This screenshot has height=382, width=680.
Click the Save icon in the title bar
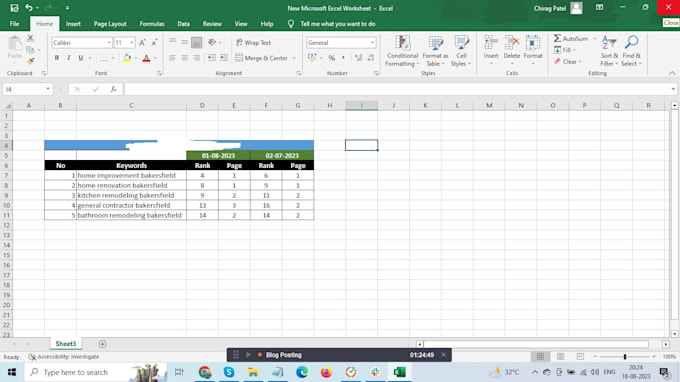[14, 8]
